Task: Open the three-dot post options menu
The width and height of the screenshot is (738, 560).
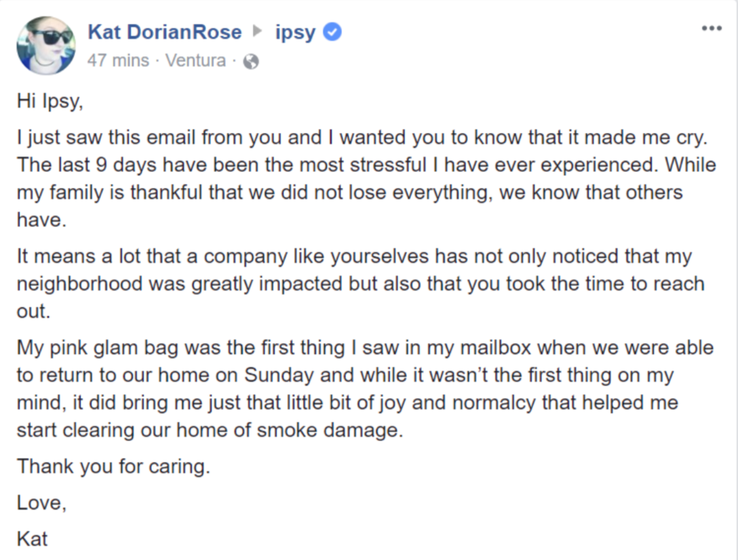Action: coord(711,28)
